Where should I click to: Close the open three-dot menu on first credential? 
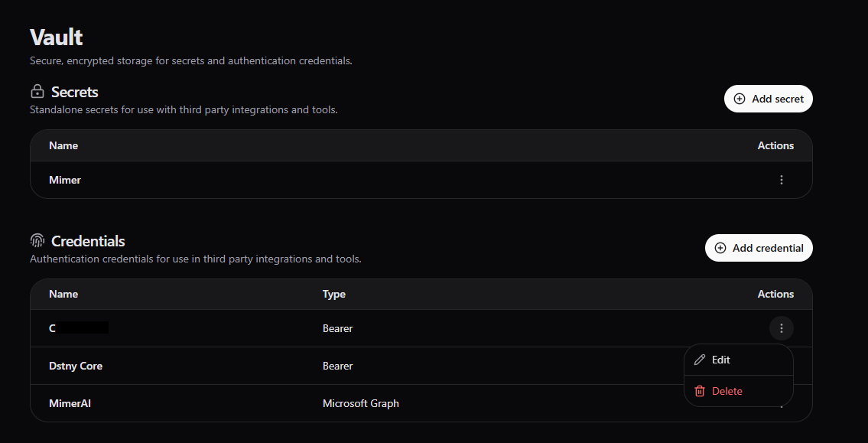pos(781,328)
